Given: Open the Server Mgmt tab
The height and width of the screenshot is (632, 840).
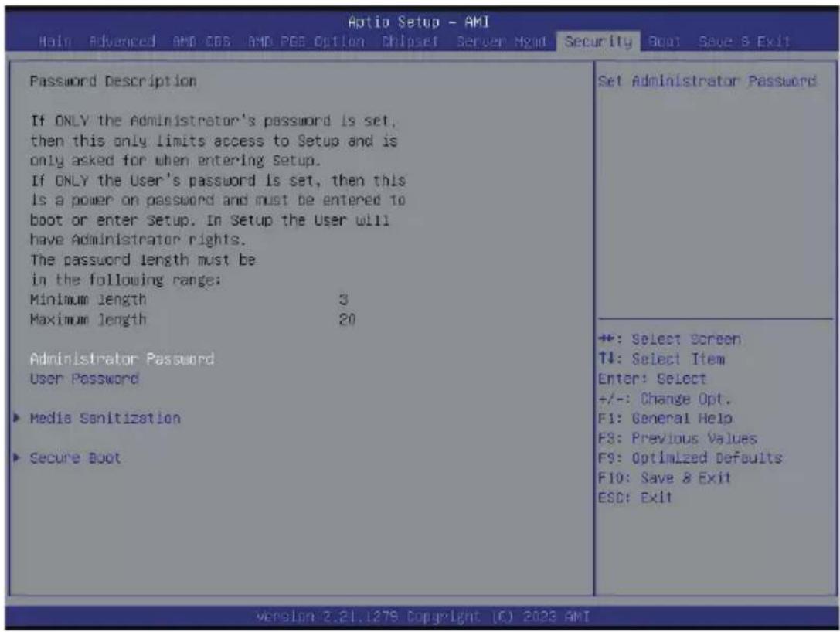Looking at the screenshot, I should pos(502,41).
